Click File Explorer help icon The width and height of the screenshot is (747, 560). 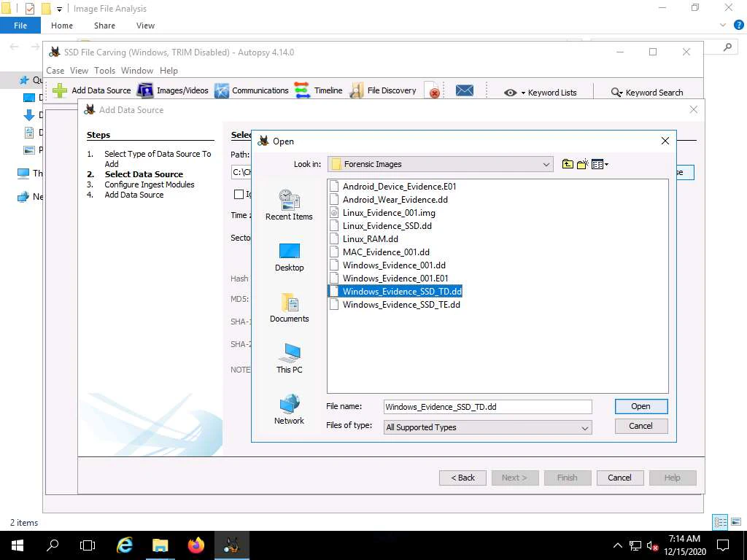[738, 26]
